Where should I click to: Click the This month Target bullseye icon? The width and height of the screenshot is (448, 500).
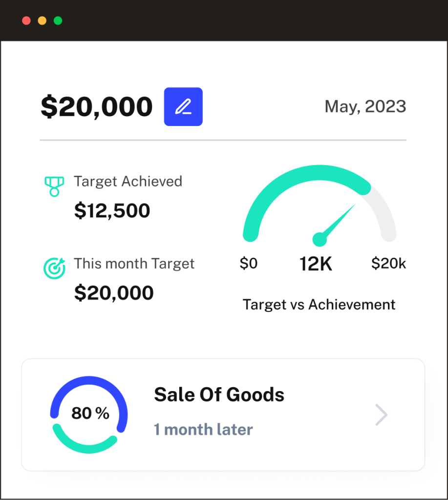tap(54, 268)
